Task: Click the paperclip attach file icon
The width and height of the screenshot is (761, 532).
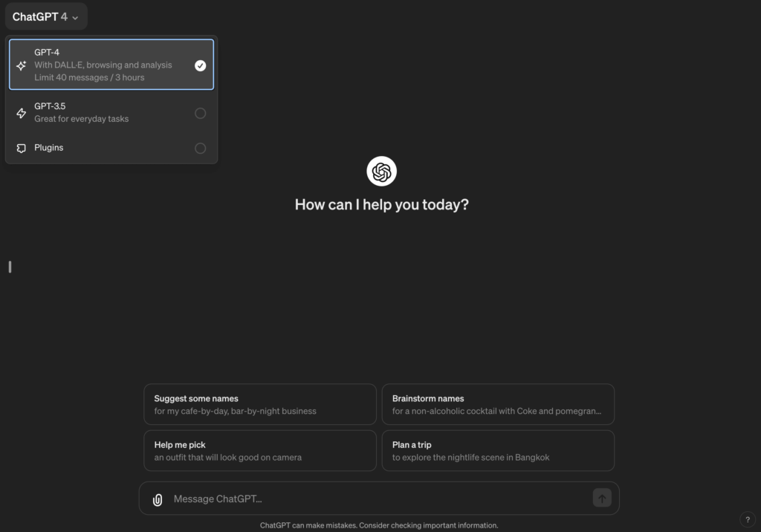Action: click(x=158, y=499)
